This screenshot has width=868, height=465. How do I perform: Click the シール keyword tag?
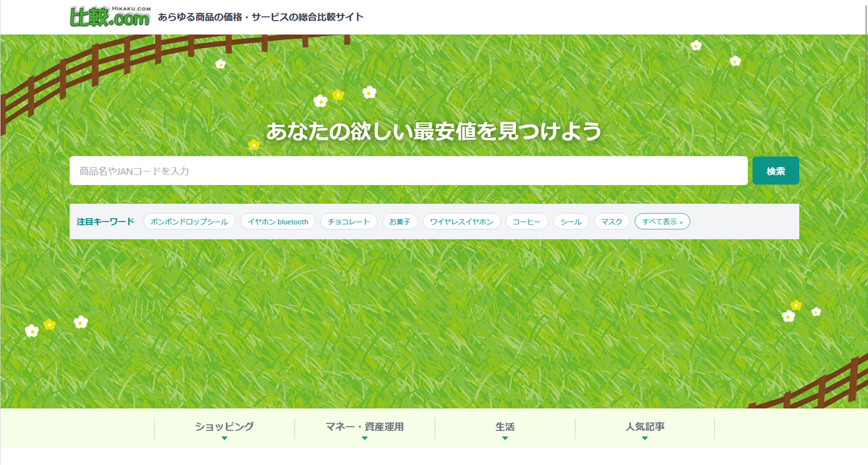pyautogui.click(x=571, y=222)
